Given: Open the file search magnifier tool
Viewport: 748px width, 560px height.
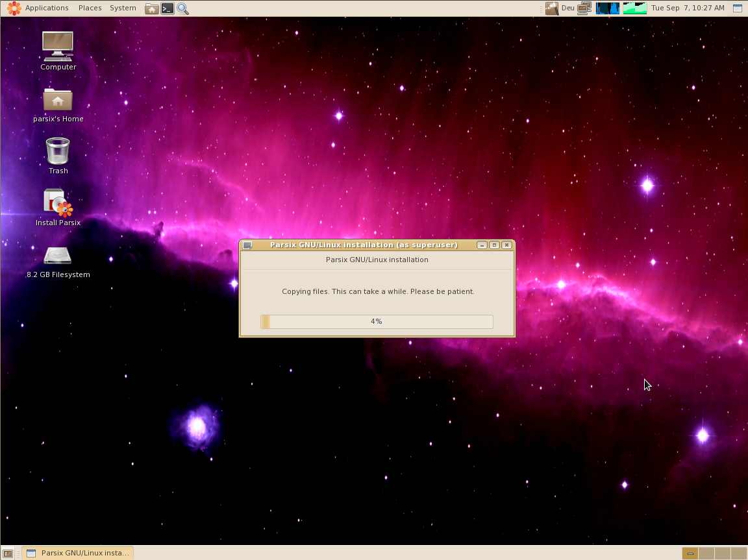Looking at the screenshot, I should coord(183,8).
